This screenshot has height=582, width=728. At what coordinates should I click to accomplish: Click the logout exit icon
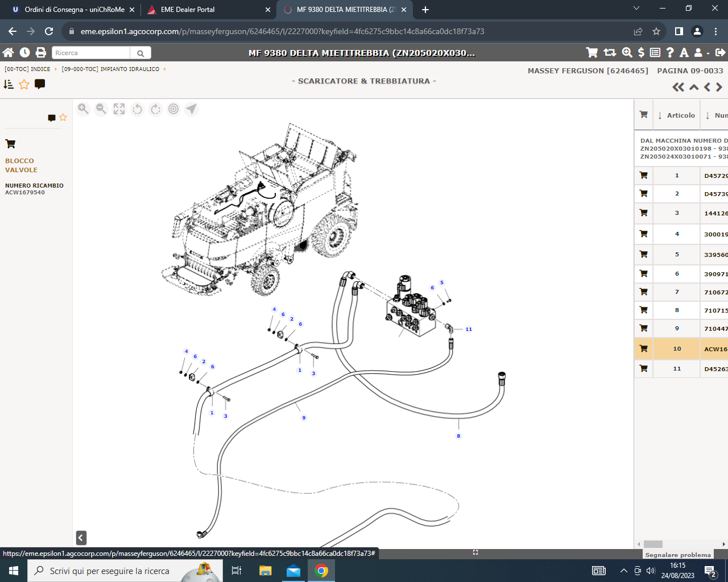tap(720, 52)
